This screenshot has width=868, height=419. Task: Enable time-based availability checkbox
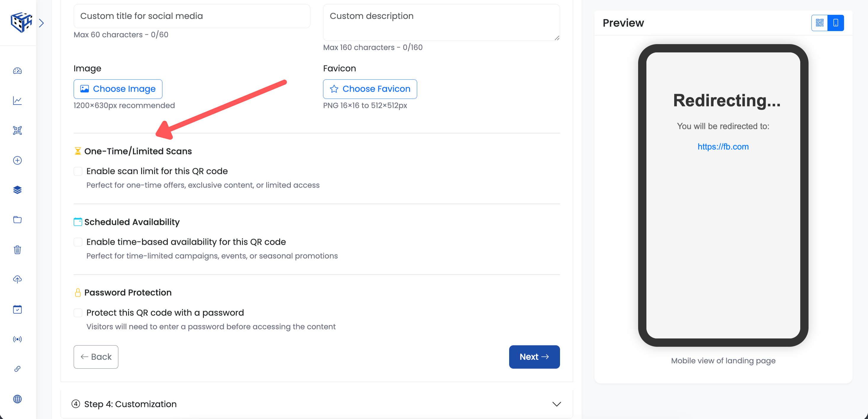78,242
